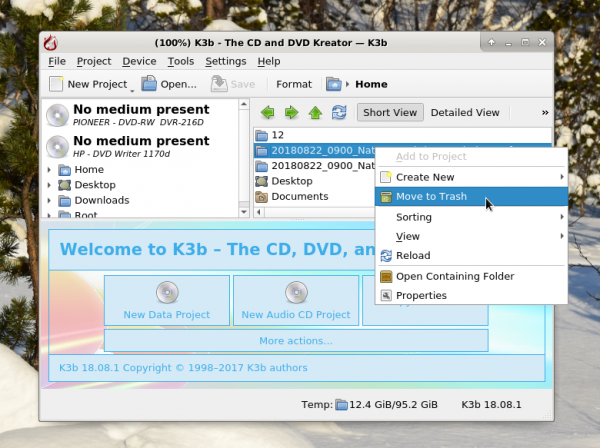Go forward with green right arrow
The width and height of the screenshot is (600, 448).
point(291,112)
